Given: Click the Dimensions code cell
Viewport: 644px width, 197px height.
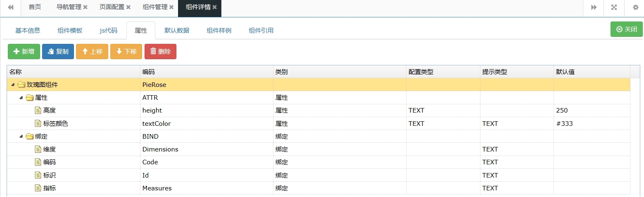Looking at the screenshot, I should coord(207,149).
